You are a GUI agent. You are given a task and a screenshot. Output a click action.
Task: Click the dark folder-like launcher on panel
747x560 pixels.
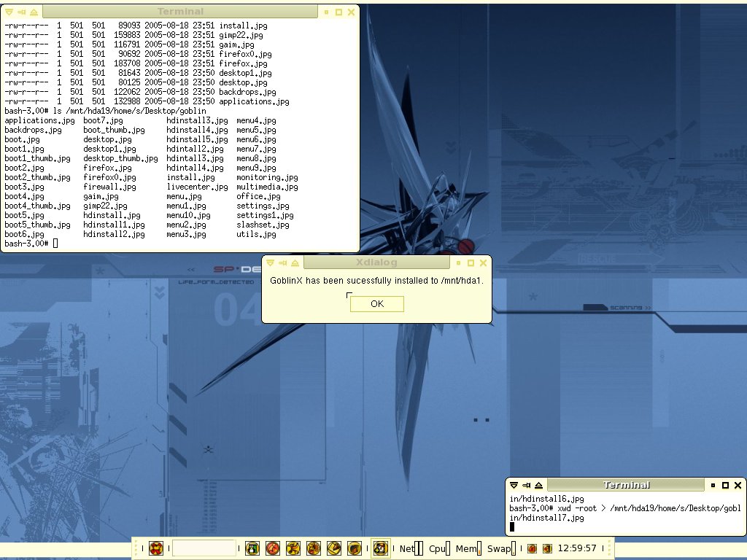tap(355, 548)
